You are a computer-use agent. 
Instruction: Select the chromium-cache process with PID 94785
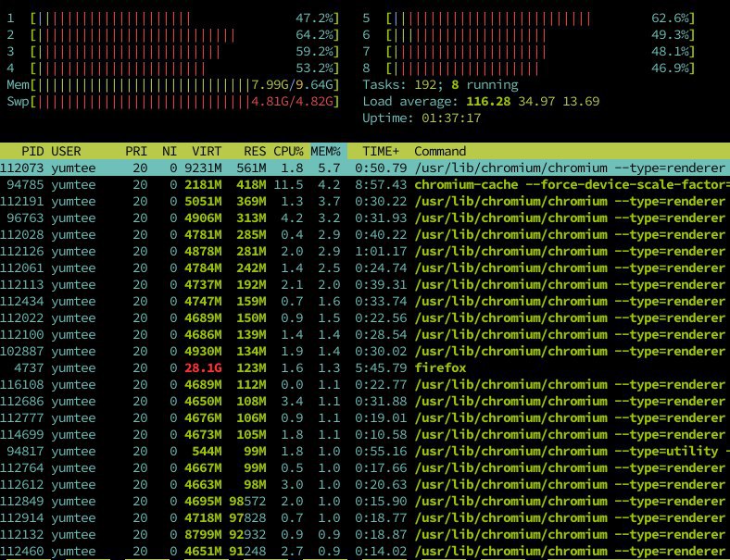(x=365, y=184)
